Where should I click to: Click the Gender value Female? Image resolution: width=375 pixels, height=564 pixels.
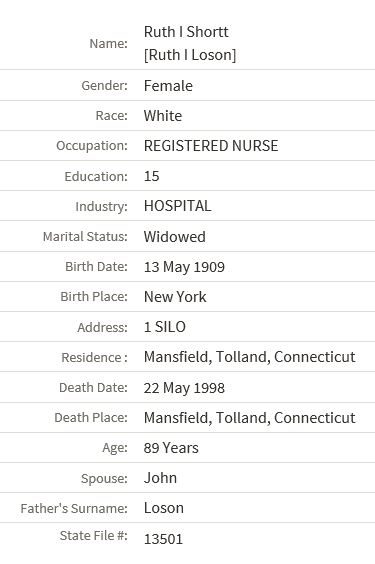tap(168, 86)
